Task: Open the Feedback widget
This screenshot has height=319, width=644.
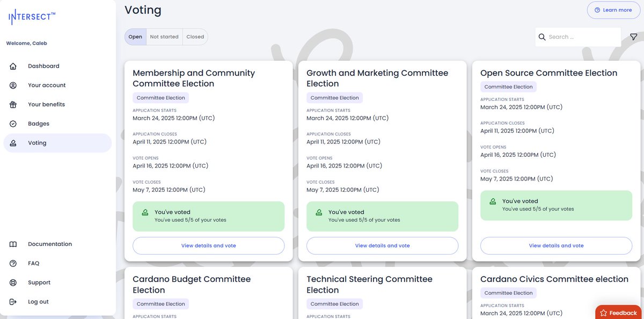Action: [x=618, y=313]
